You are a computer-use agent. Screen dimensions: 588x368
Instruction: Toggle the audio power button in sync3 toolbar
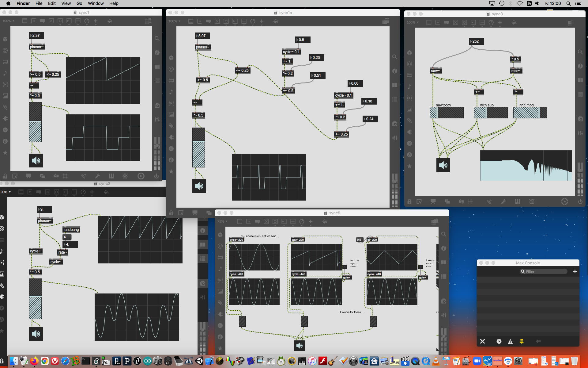click(x=580, y=201)
